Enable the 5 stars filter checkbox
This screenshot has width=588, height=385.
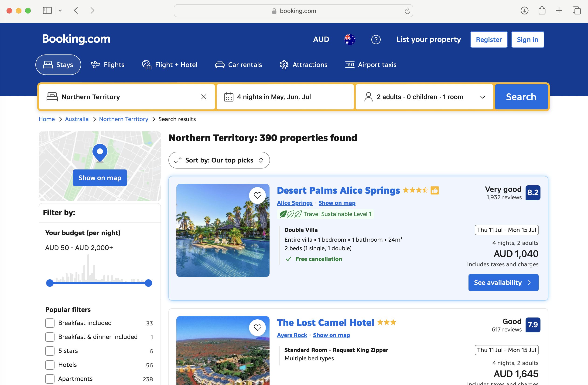50,351
